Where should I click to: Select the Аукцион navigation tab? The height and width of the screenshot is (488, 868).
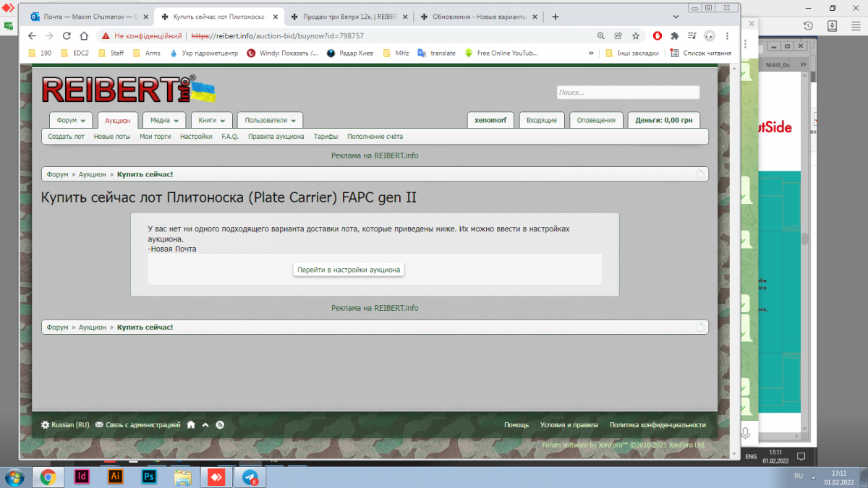point(117,121)
